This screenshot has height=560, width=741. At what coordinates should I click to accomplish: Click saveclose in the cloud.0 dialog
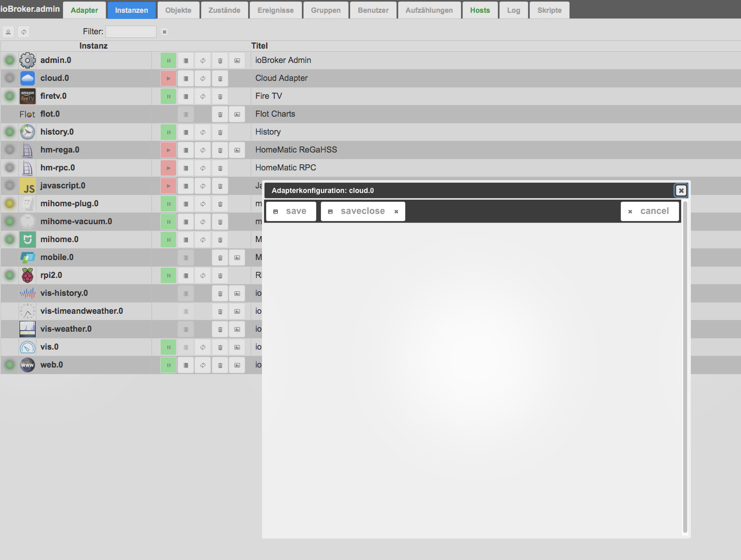coord(363,211)
